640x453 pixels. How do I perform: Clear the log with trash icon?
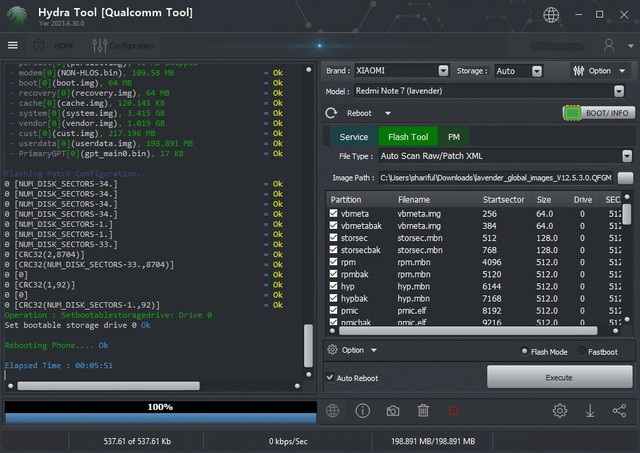click(x=423, y=411)
